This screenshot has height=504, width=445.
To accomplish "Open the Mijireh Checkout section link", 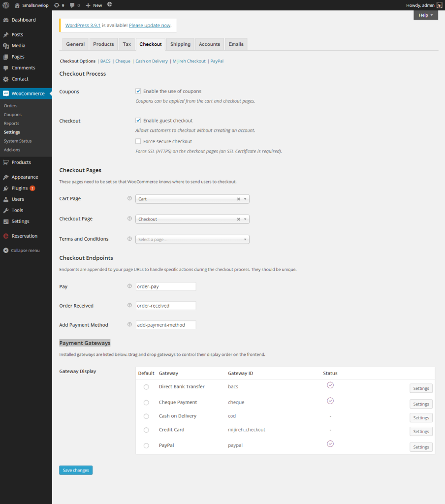I will 189,61.
